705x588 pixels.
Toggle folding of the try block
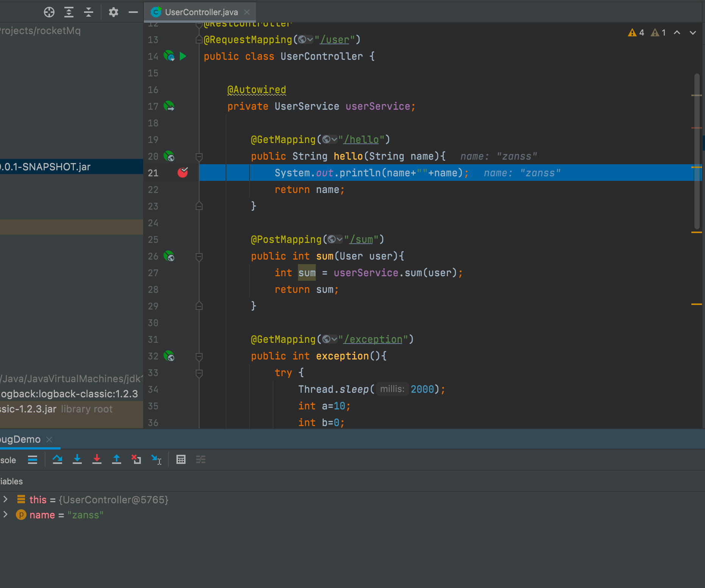(199, 373)
